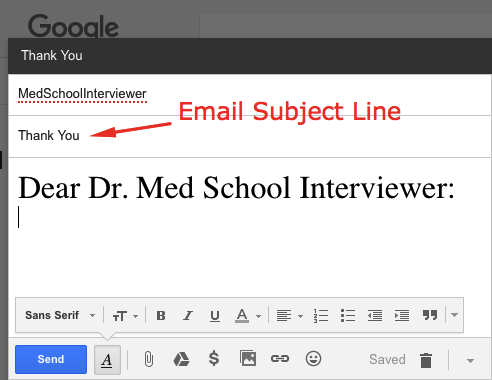
Task: Click the Thank You subject field
Action: coord(249,136)
